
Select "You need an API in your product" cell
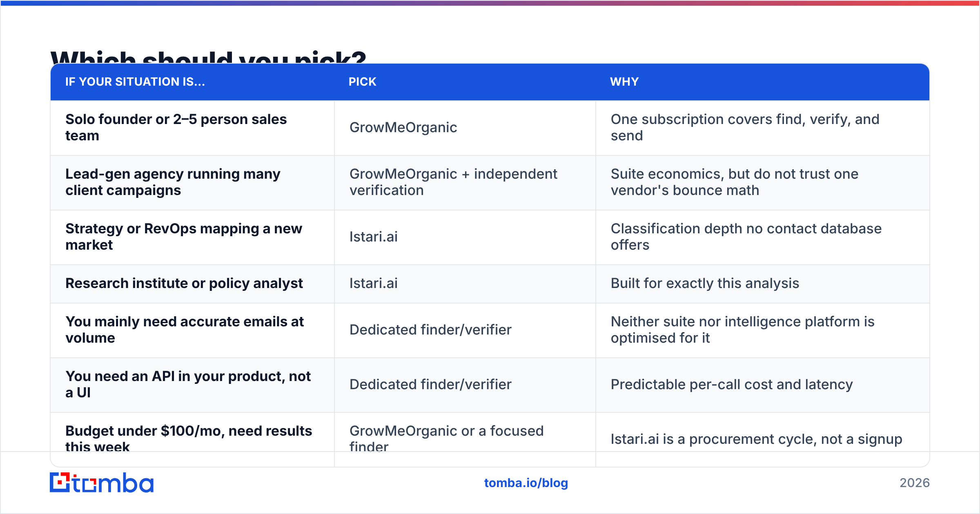pos(192,385)
